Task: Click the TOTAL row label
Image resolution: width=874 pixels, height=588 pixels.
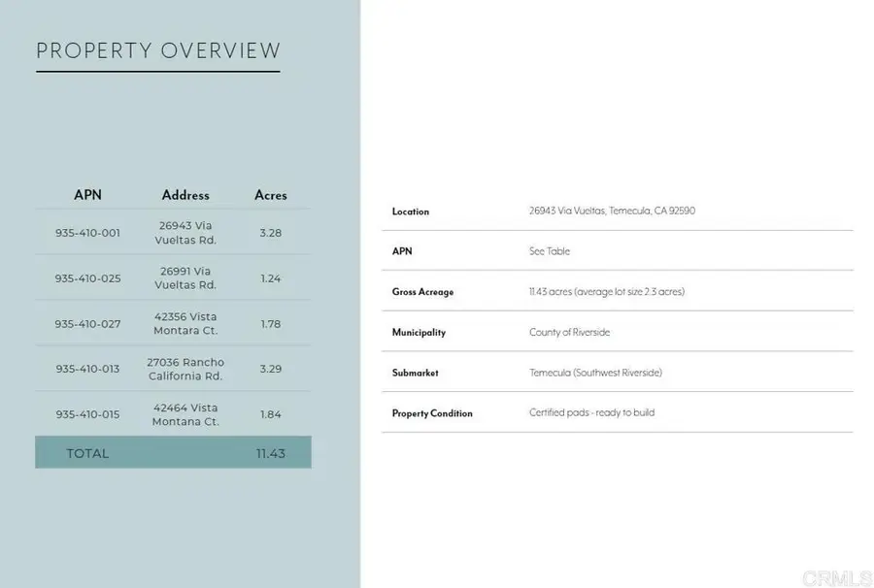Action: (x=87, y=453)
